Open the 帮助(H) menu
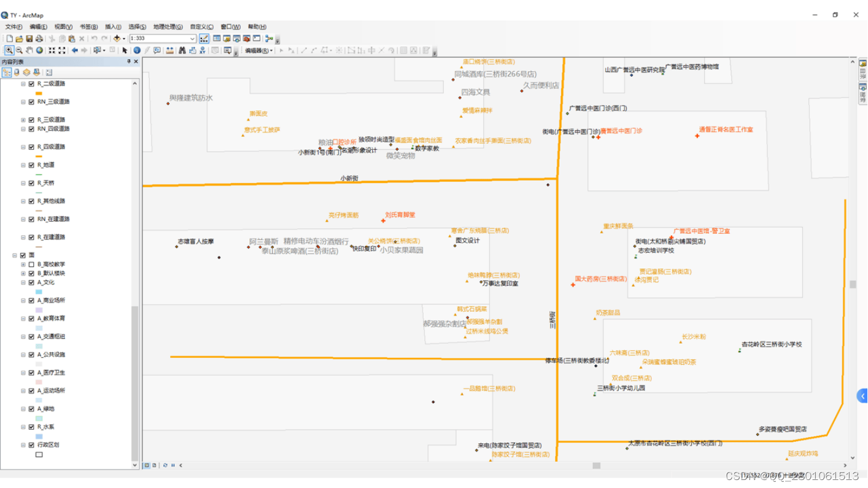Image resolution: width=868 pixels, height=488 pixels. 257,27
